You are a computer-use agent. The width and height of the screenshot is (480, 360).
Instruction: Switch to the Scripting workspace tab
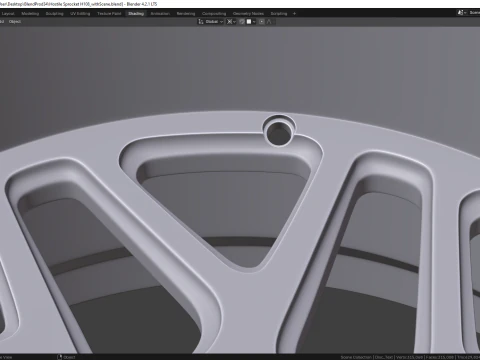pyautogui.click(x=279, y=14)
